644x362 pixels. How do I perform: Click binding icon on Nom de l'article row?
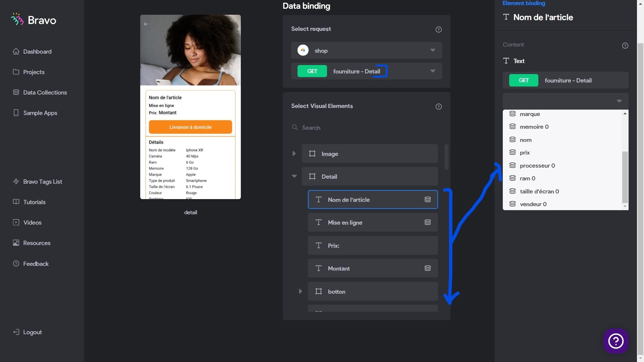[428, 199]
